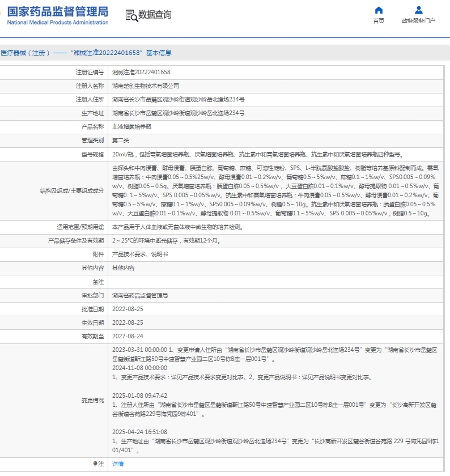Click the 国家药品监督管理局 logo
The width and height of the screenshot is (450, 476).
click(58, 12)
